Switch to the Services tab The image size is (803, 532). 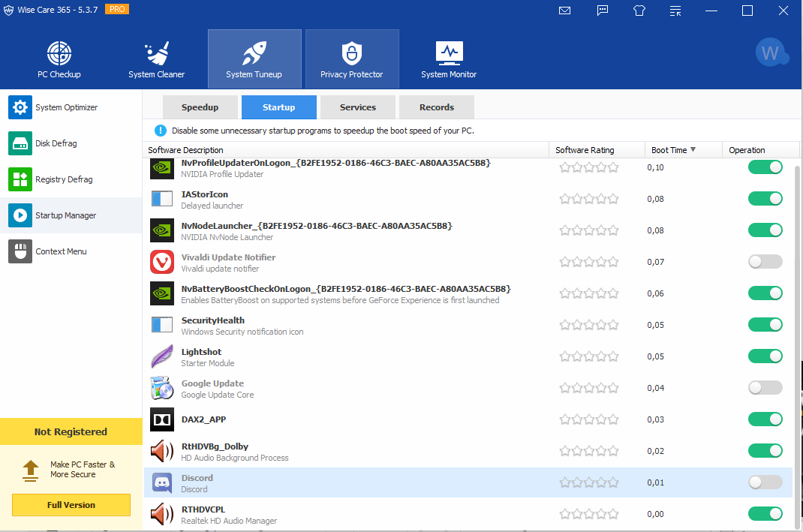click(x=357, y=107)
